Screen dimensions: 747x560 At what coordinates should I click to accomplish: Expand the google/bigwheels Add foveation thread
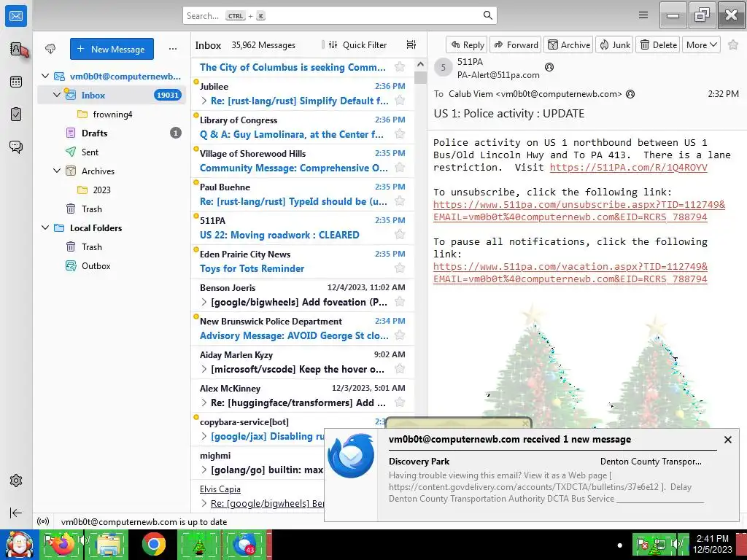tap(204, 302)
